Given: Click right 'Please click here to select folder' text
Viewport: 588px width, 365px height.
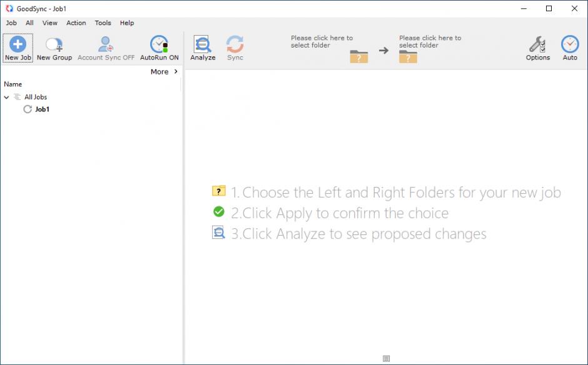Looking at the screenshot, I should [x=430, y=42].
